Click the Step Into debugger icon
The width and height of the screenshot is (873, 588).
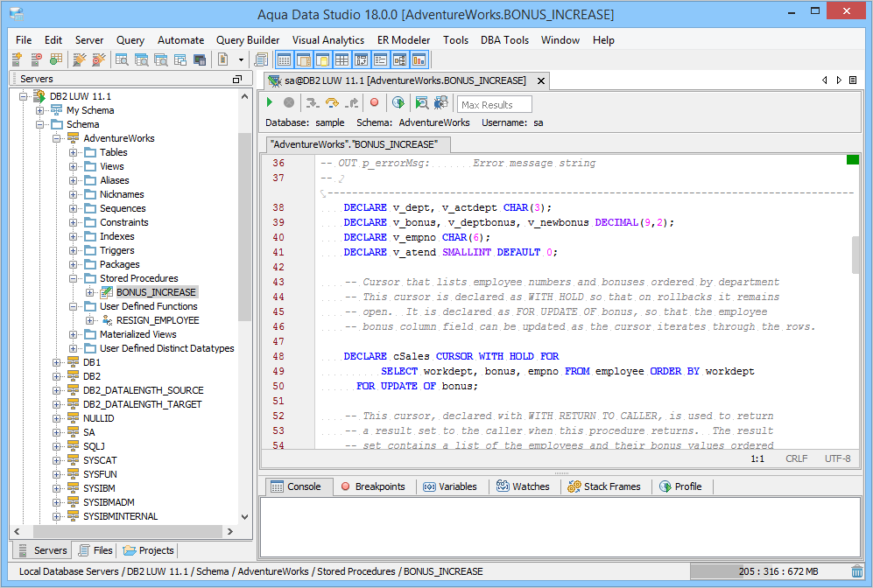pyautogui.click(x=313, y=103)
